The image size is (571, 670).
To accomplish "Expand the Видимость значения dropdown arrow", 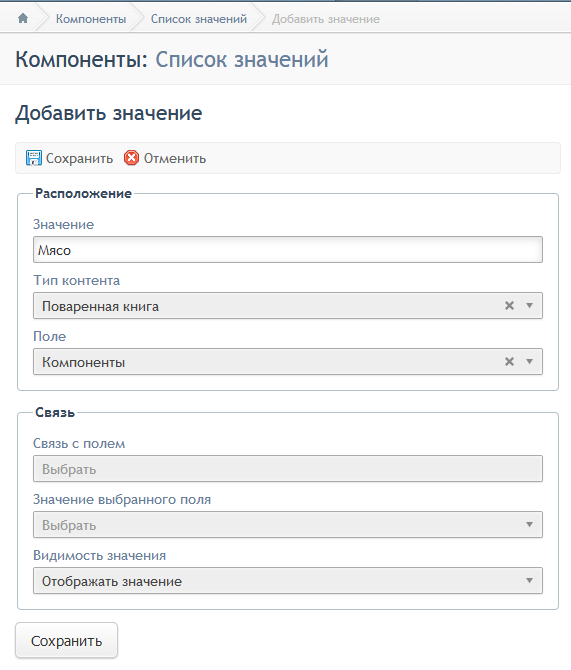I will pyautogui.click(x=530, y=580).
